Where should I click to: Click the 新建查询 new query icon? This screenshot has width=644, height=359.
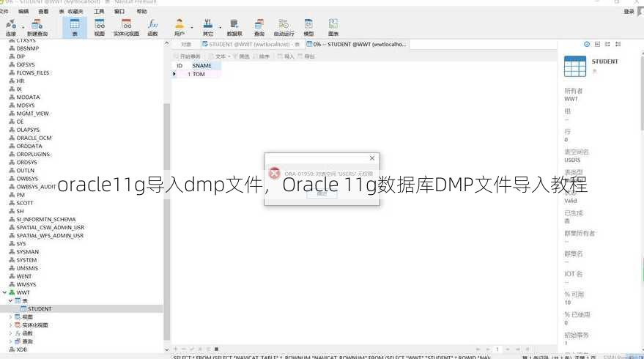point(37,28)
